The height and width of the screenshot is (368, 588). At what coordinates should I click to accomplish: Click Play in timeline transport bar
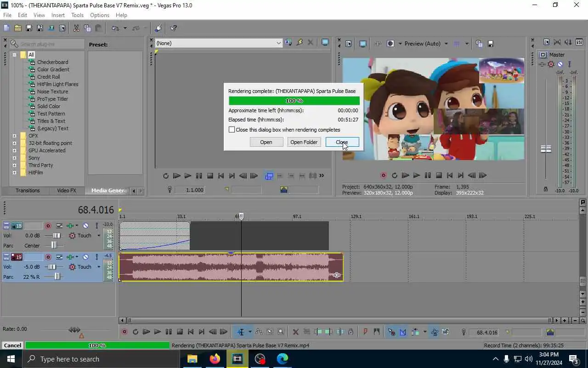click(x=158, y=332)
